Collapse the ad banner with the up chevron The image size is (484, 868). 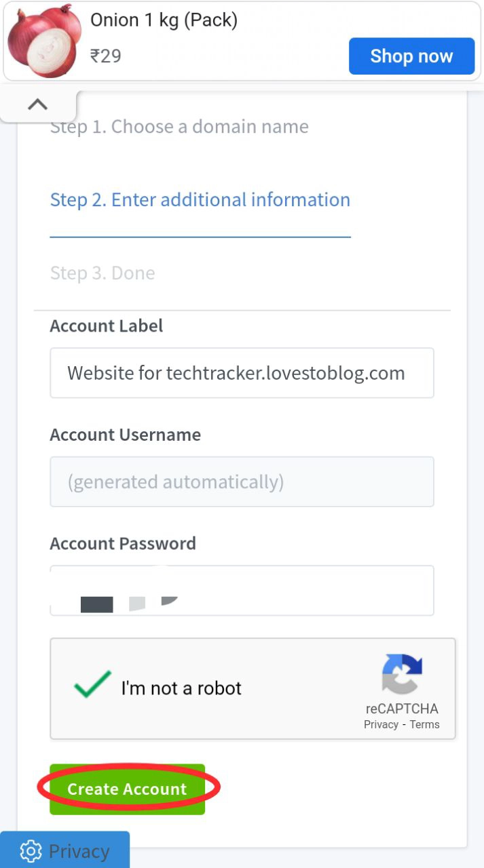coord(38,104)
